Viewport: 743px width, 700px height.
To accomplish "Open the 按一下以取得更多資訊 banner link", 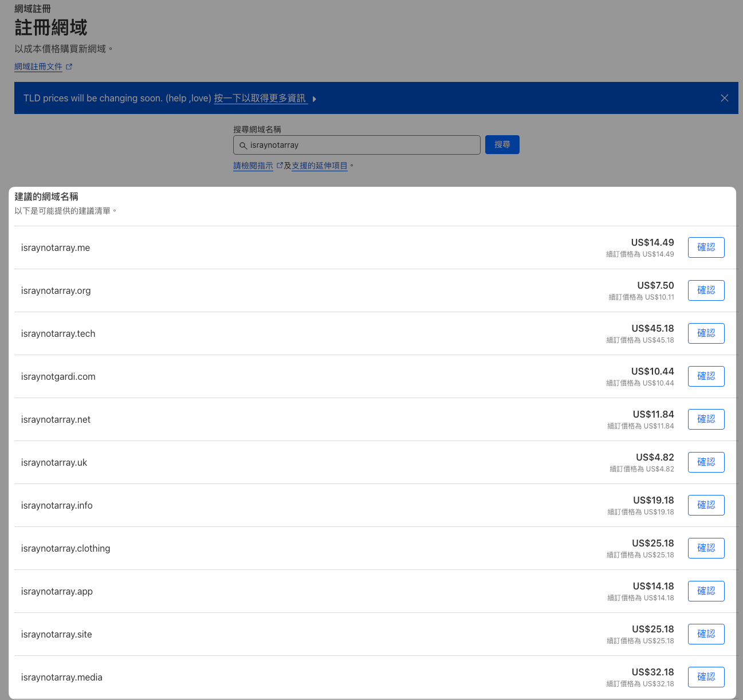I will [260, 99].
